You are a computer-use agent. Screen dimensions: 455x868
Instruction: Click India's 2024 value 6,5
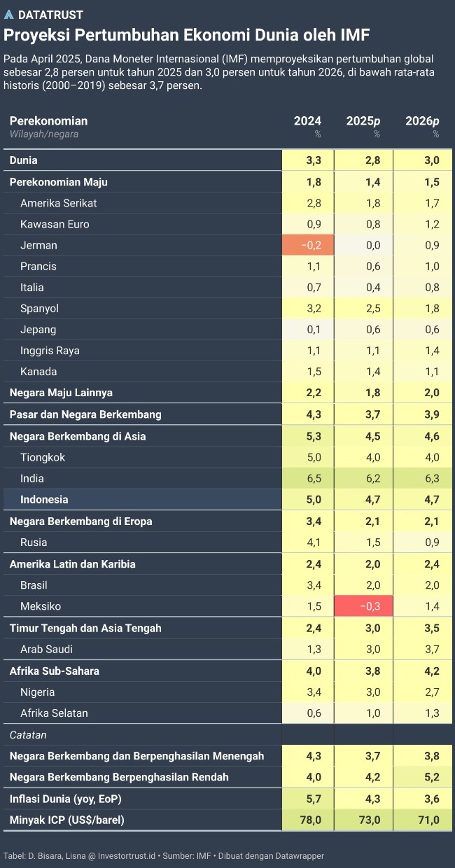tap(307, 479)
